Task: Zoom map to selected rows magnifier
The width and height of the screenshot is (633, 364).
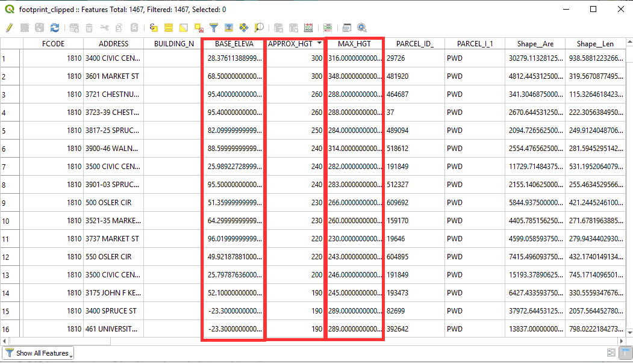Action: point(259,28)
